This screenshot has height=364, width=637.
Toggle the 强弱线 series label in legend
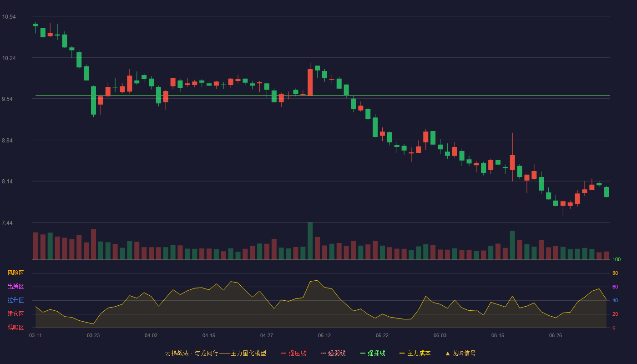tap(337, 353)
